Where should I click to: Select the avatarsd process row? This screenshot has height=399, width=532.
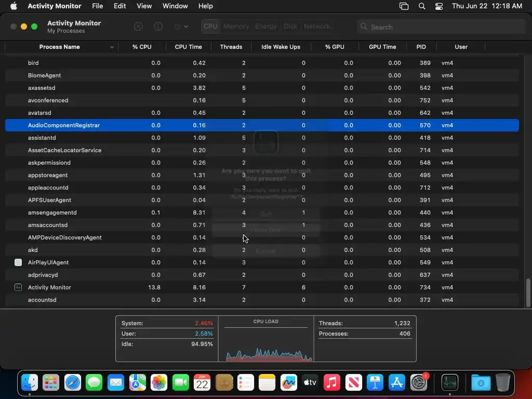(262, 113)
